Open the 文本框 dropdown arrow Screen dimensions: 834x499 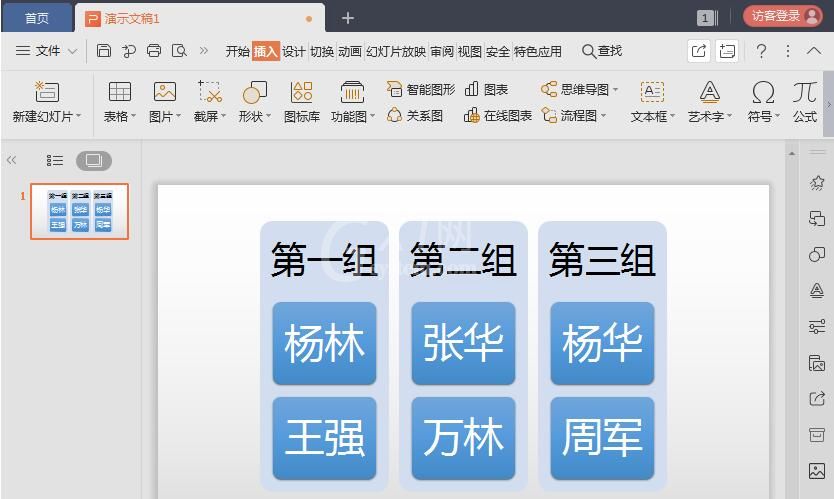672,116
